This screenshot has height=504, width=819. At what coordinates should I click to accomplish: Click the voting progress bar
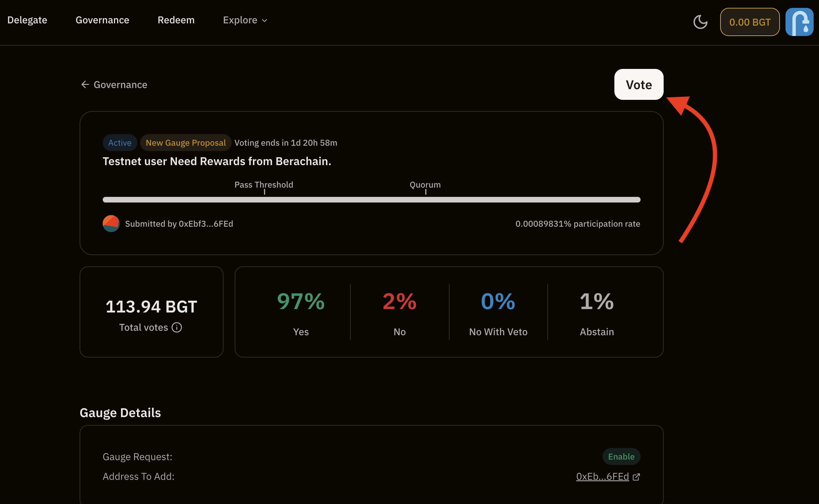(x=371, y=200)
